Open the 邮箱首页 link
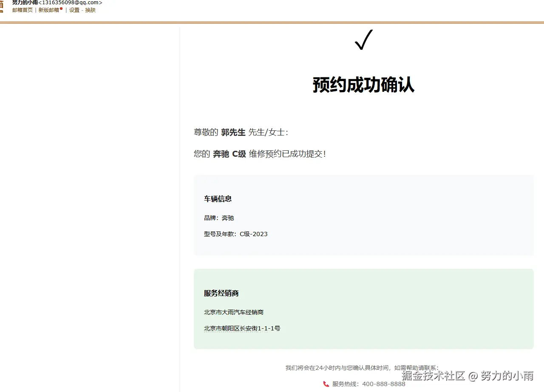Screen dimensions: 544x392 point(23,10)
